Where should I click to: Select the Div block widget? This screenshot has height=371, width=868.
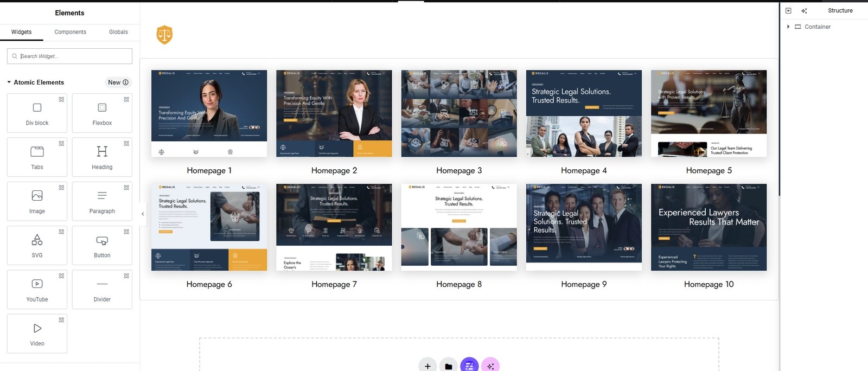(37, 113)
